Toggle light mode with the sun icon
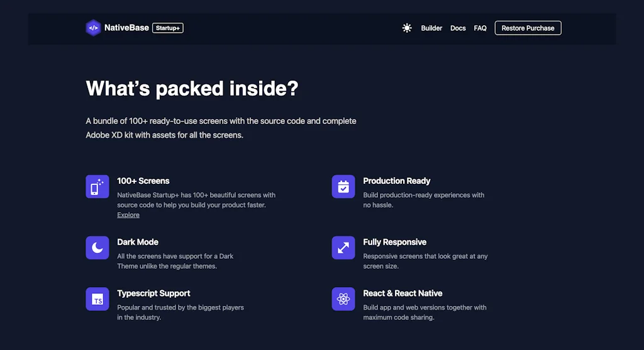This screenshot has height=350, width=644. (407, 28)
